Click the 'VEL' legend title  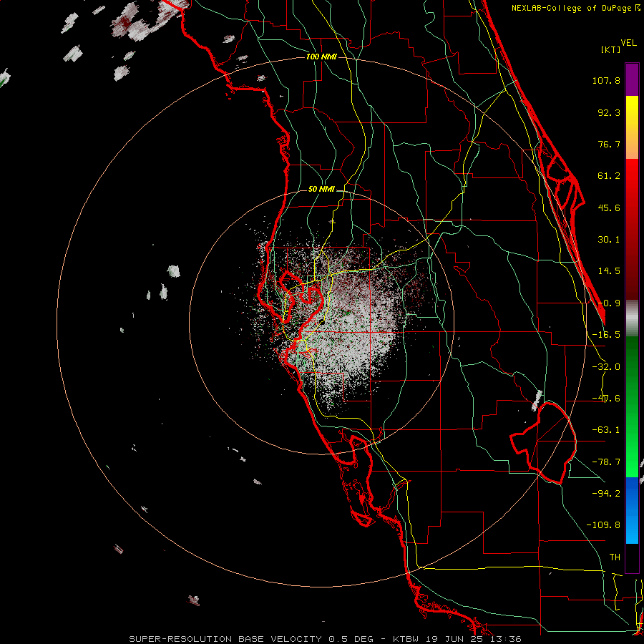pos(628,43)
